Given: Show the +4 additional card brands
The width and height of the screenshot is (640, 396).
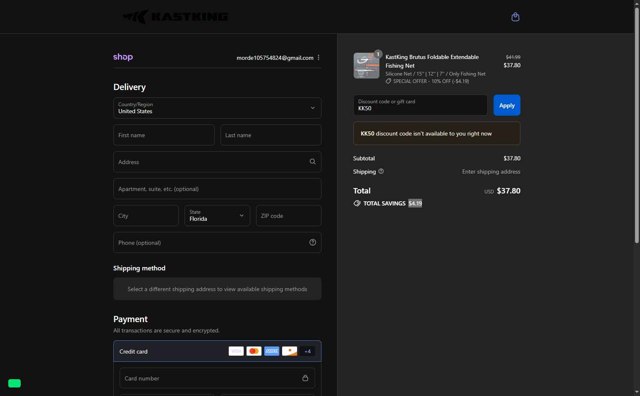Looking at the screenshot, I should 307,351.
